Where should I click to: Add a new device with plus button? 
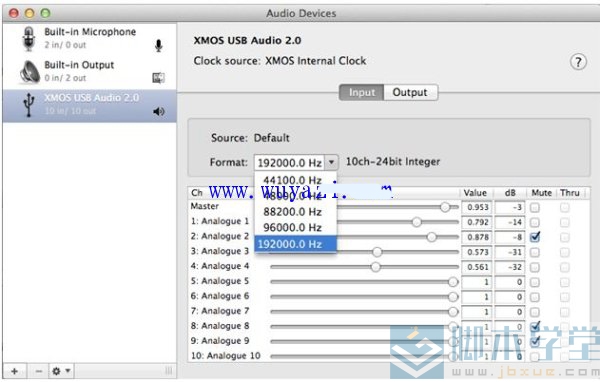(15, 371)
